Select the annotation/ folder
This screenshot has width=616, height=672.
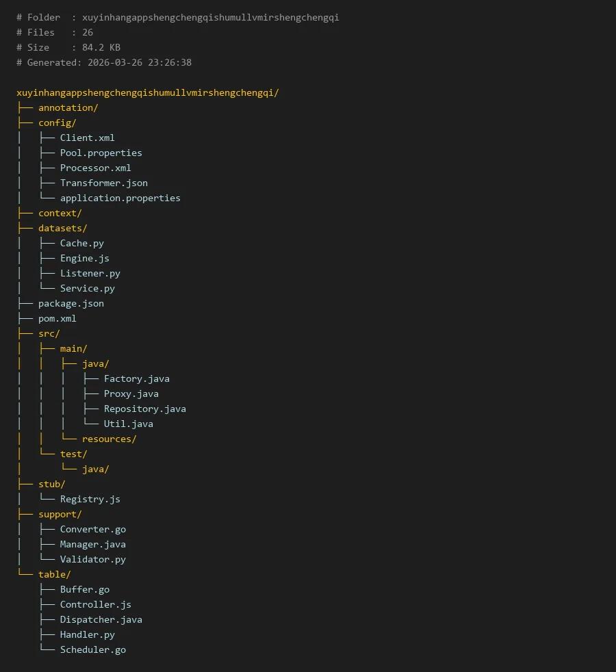[x=68, y=107]
